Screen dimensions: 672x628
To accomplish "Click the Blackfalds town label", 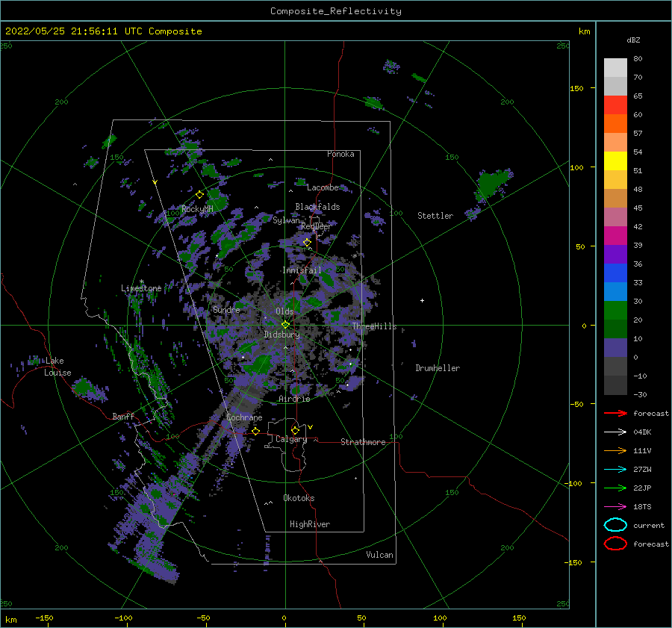I will 317,207.
